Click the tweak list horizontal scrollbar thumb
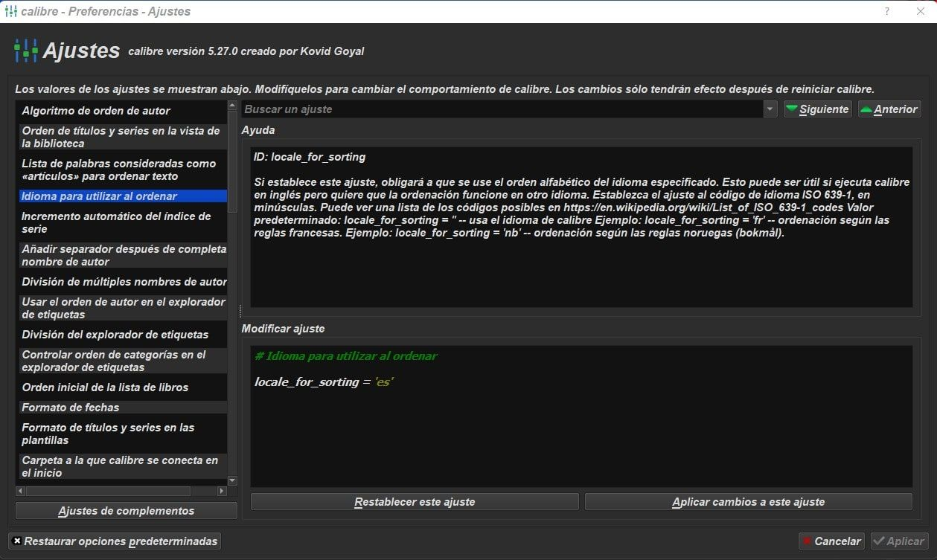The width and height of the screenshot is (937, 560). pyautogui.click(x=108, y=491)
